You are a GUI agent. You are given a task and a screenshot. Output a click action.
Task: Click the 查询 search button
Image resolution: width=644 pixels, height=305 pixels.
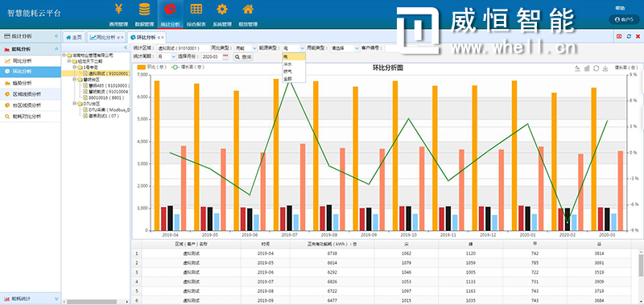click(243, 57)
